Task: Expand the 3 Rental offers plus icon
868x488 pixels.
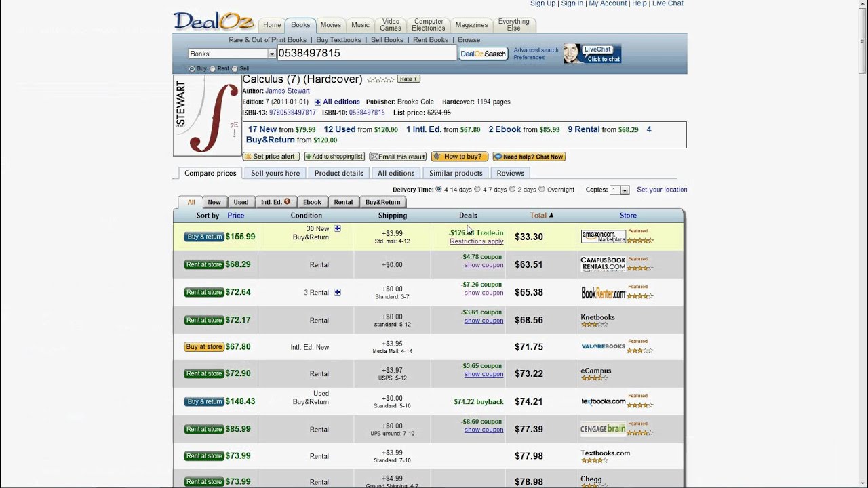Action: 337,293
